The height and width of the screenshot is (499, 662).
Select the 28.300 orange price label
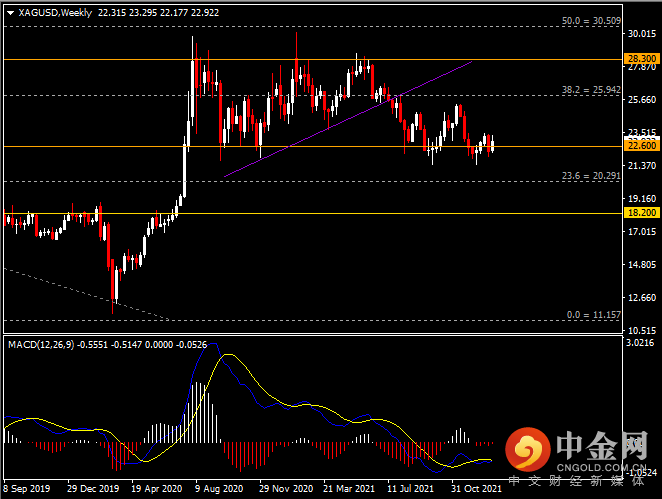coord(642,59)
